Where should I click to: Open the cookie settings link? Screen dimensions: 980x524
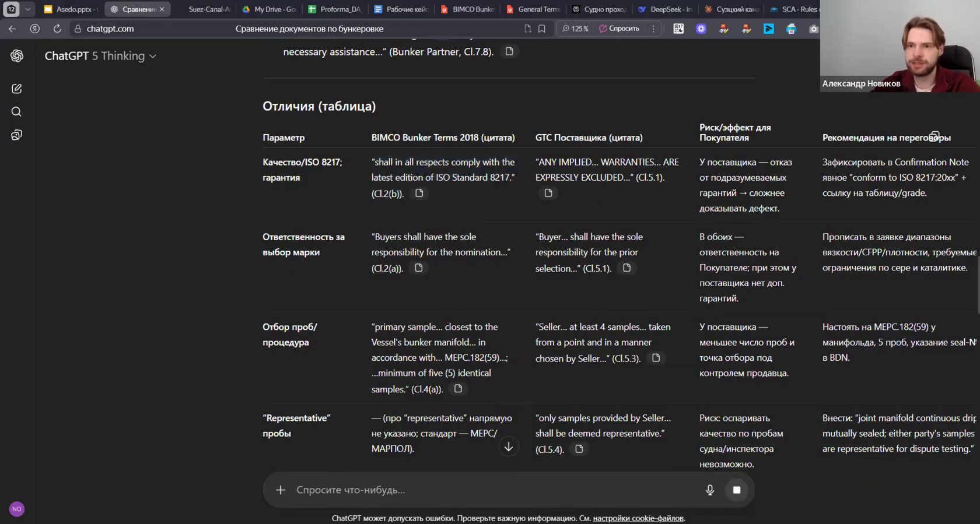pyautogui.click(x=638, y=518)
